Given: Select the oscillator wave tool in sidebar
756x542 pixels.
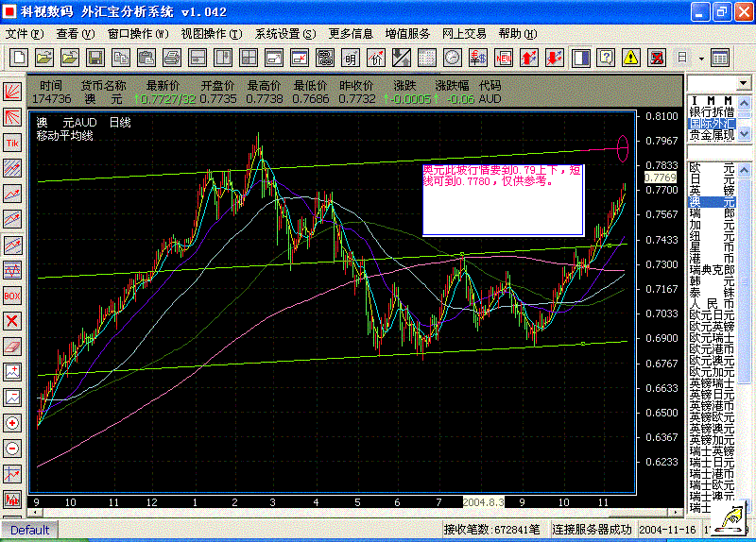Looking at the screenshot, I should pos(12,270).
